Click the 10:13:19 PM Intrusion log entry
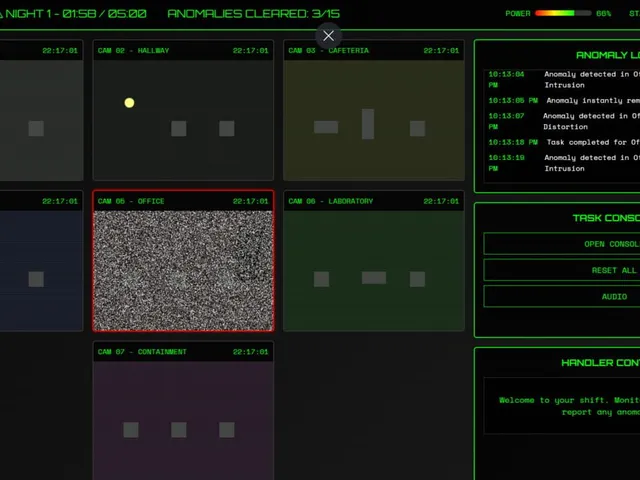Screen dimensions: 640x480 pos(564,163)
